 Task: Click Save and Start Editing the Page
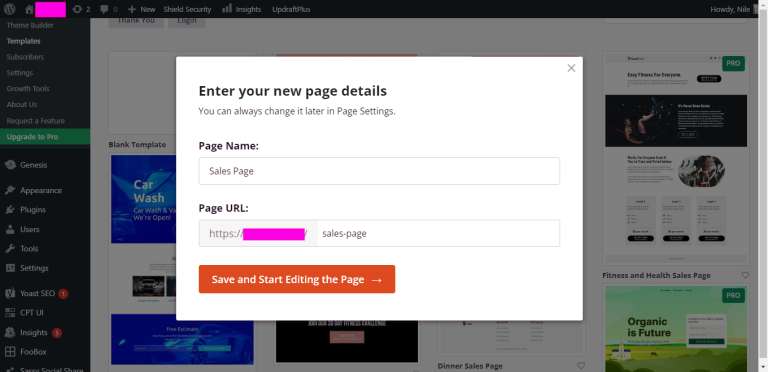(297, 279)
